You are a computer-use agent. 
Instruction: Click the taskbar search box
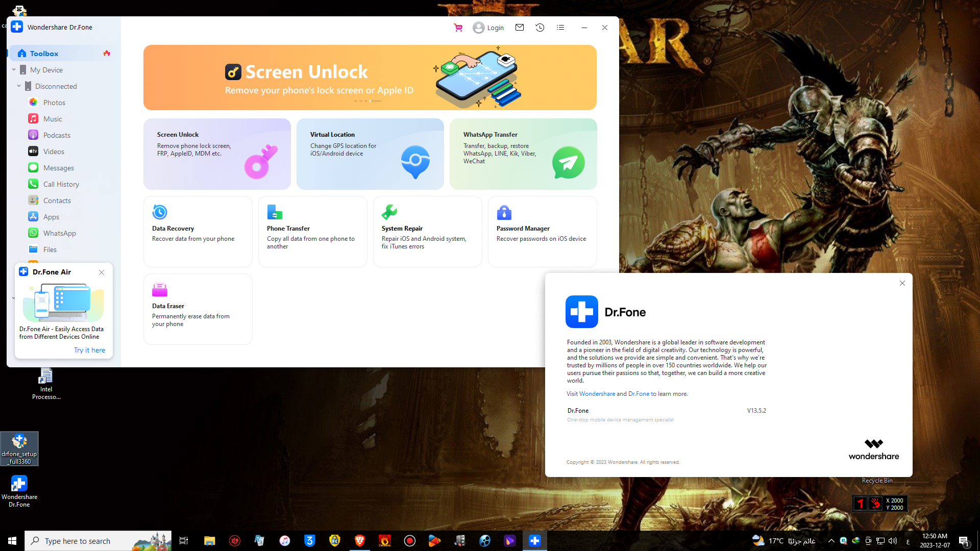pyautogui.click(x=98, y=541)
